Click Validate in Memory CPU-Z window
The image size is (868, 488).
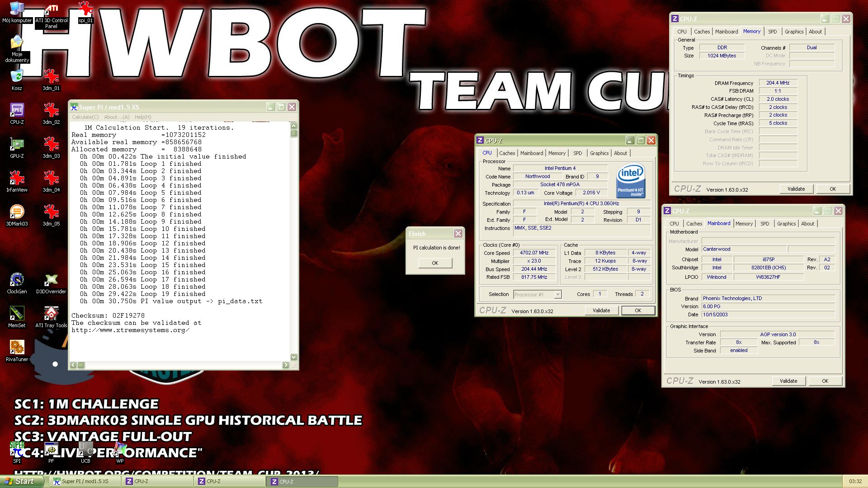796,189
